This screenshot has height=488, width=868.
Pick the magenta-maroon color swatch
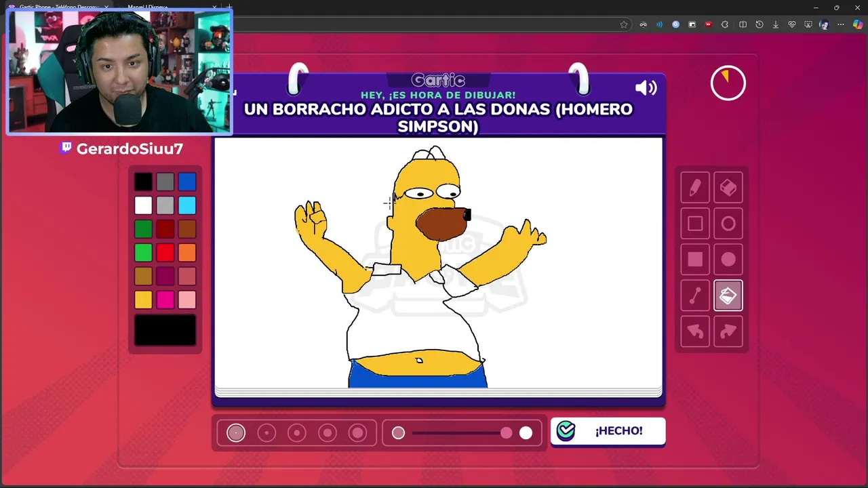165,276
